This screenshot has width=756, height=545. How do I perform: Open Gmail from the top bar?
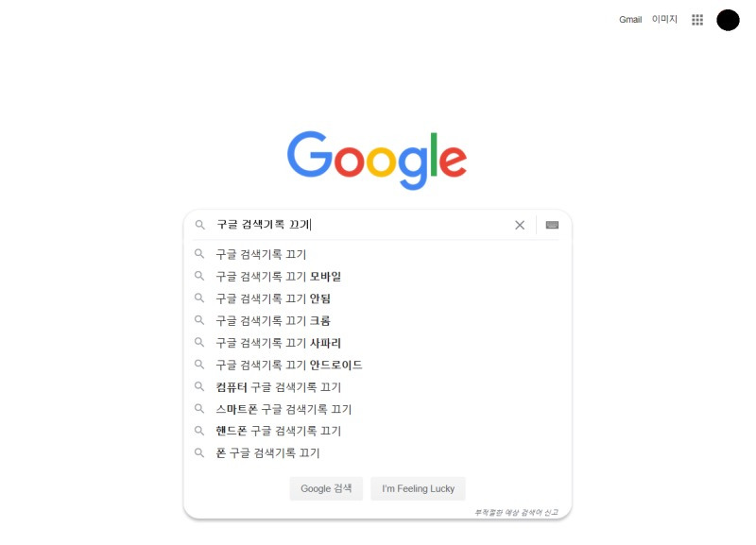tap(627, 19)
